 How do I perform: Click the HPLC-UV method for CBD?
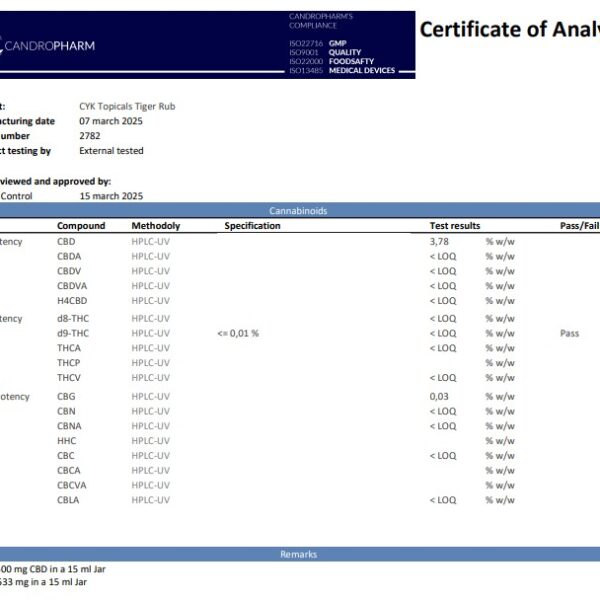[151, 242]
